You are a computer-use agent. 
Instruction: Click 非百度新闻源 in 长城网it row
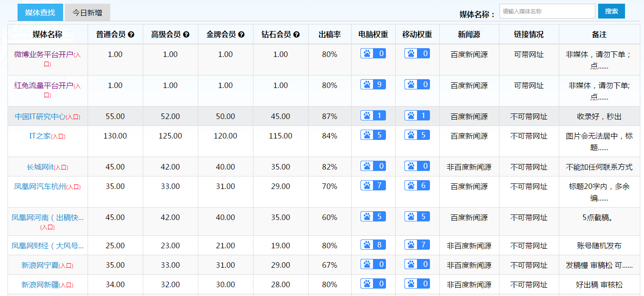(469, 167)
